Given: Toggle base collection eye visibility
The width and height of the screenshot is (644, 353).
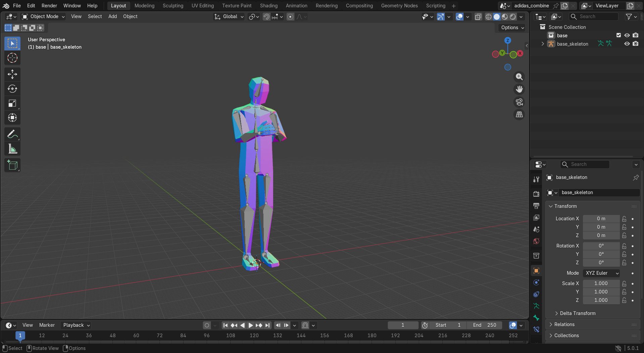Looking at the screenshot, I should pos(627,35).
